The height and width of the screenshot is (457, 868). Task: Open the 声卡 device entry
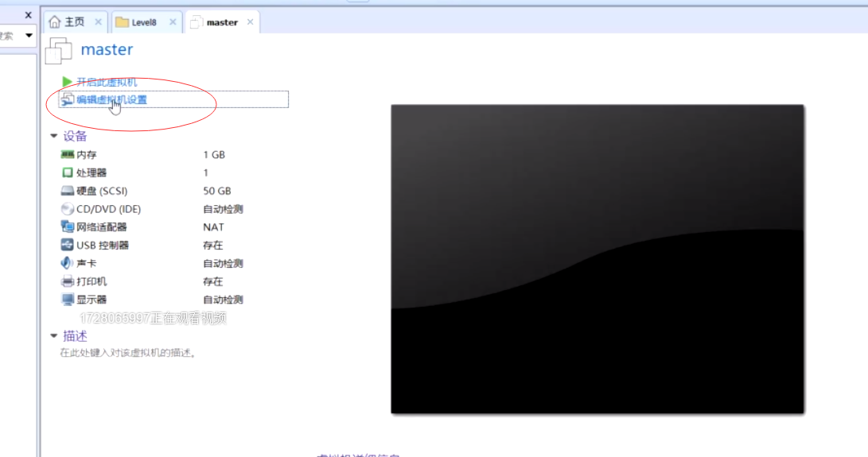(x=87, y=263)
